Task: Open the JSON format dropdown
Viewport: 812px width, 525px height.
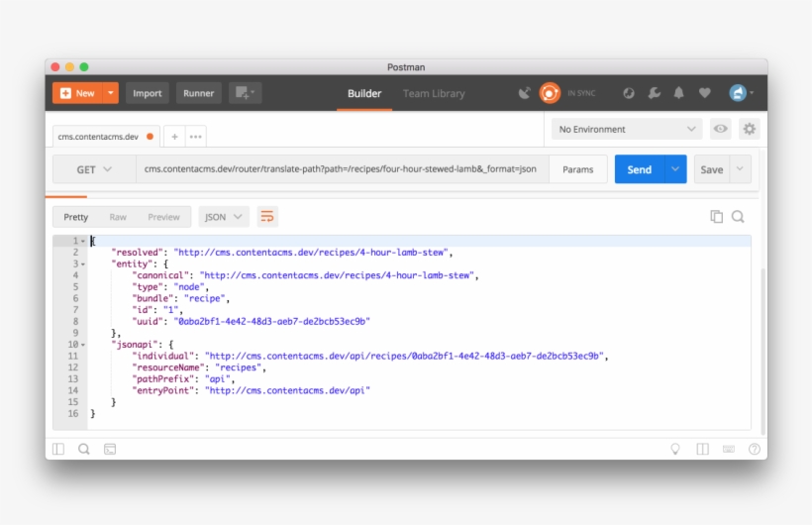Action: 224,217
